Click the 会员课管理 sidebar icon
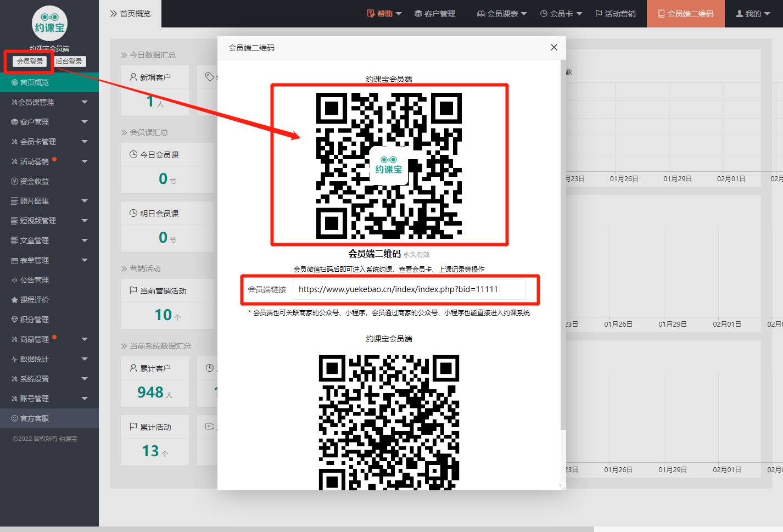This screenshot has width=783, height=532. (14, 102)
